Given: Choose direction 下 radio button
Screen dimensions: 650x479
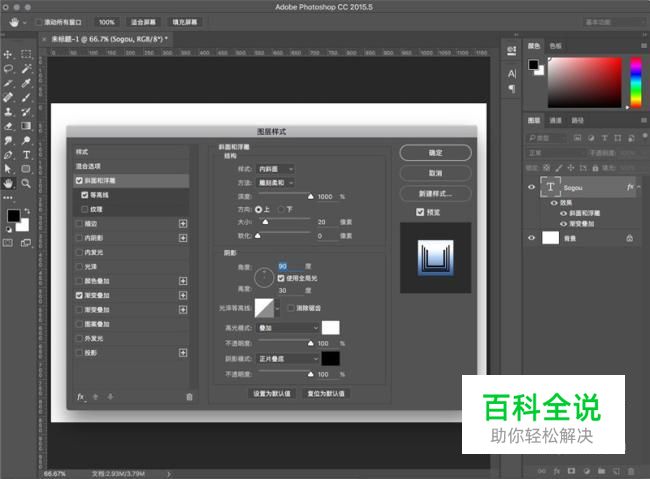Looking at the screenshot, I should tap(281, 209).
